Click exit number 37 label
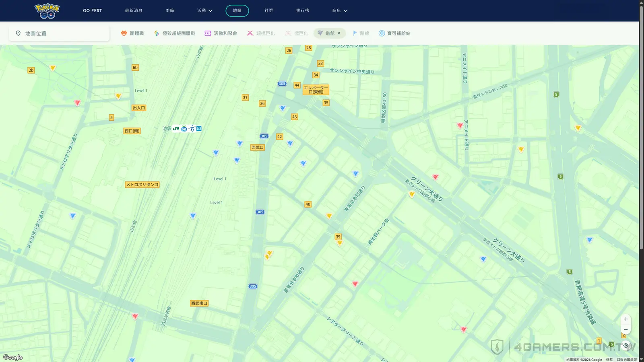Viewport: 644px width, 362px height. tap(245, 98)
